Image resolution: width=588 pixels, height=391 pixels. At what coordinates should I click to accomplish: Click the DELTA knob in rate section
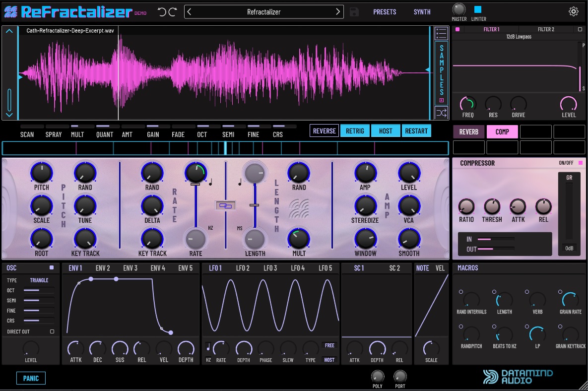[x=152, y=206]
